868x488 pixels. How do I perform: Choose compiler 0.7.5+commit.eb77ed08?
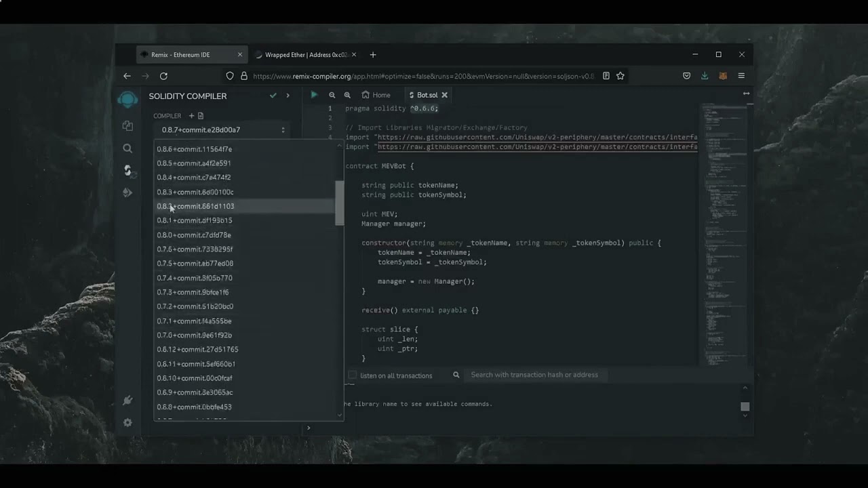(x=245, y=264)
